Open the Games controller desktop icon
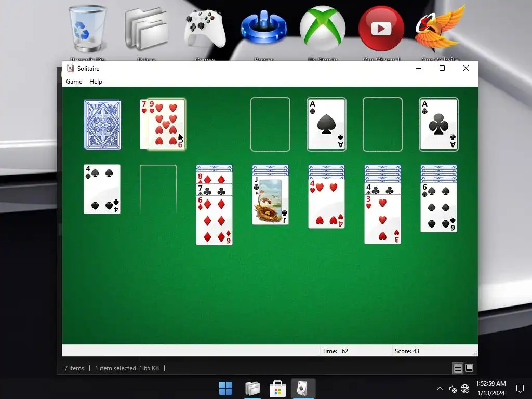 pyautogui.click(x=205, y=33)
